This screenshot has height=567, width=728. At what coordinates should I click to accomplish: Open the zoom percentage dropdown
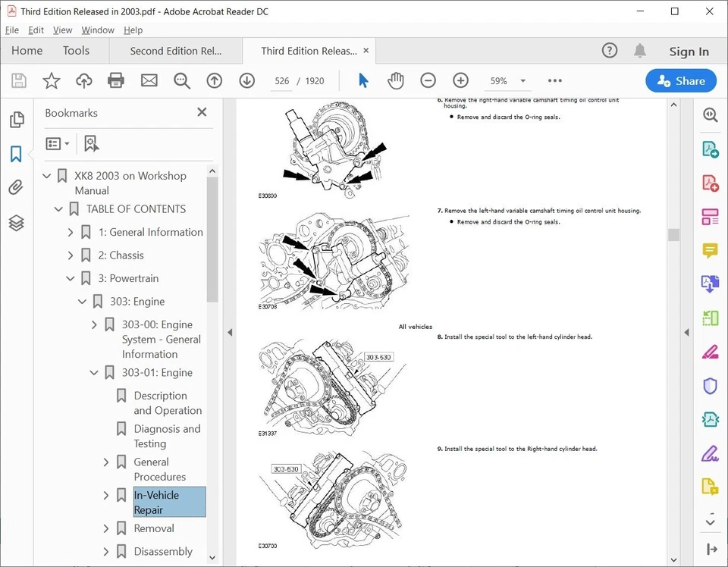tap(522, 81)
